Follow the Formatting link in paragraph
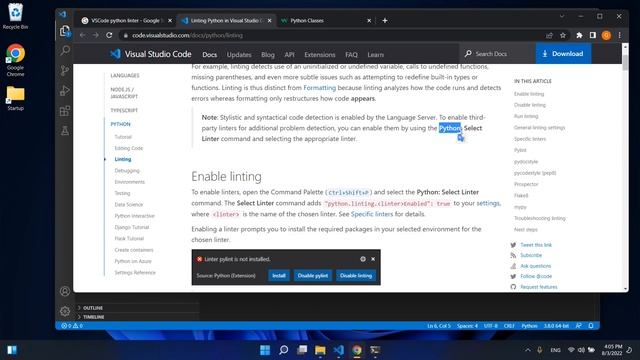Viewport: 640px width, 360px height. (320, 88)
